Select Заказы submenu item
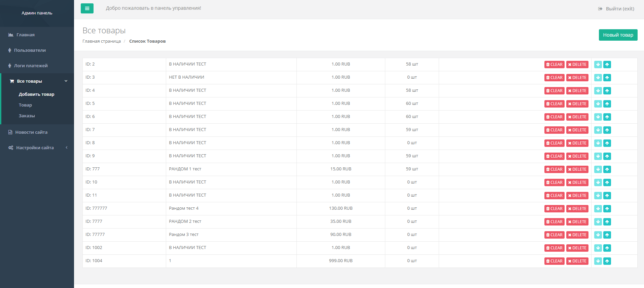The width and height of the screenshot is (644, 288). (x=27, y=116)
